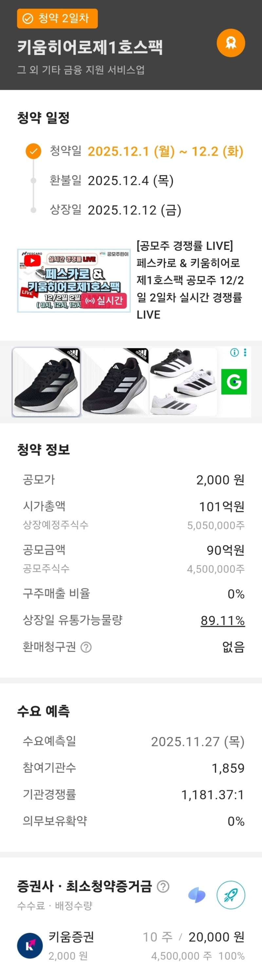Tap the three-shoe Adidas ad image
Screen dimensions: 262x980
(x=183, y=382)
